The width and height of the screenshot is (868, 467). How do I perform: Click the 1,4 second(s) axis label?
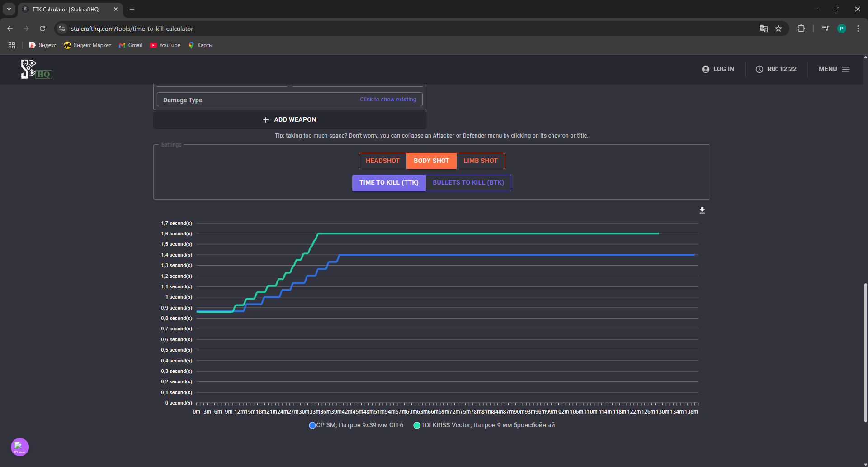[177, 255]
